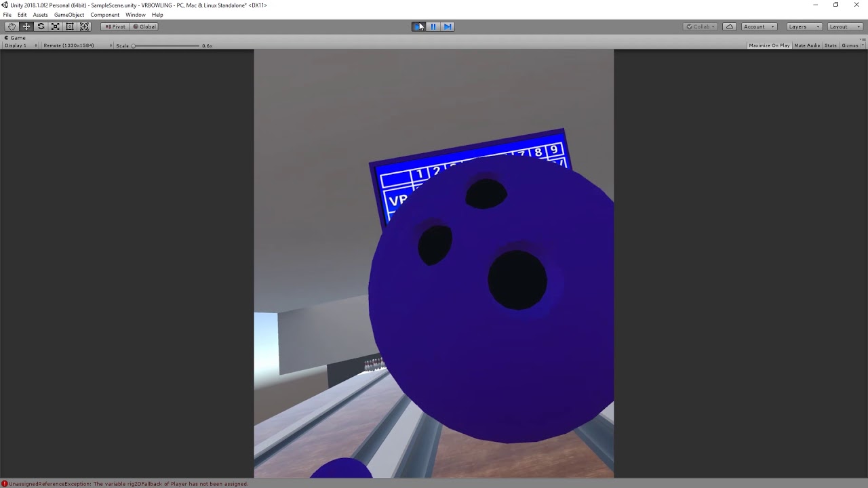This screenshot has width=868, height=488.
Task: Open the Unity Cloud services
Action: 730,26
